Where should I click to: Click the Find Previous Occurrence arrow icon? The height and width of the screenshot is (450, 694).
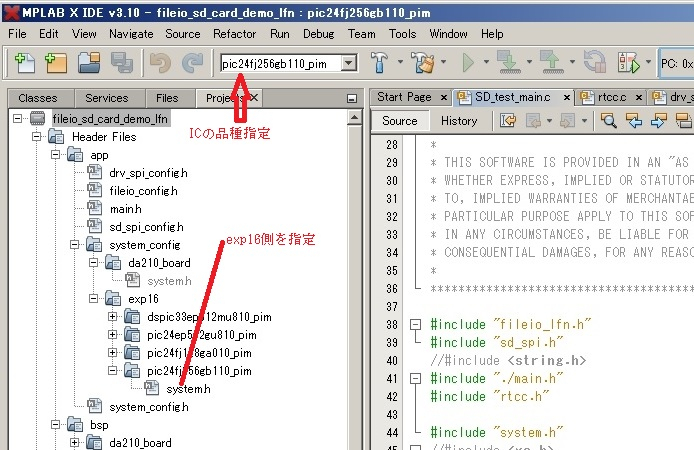point(634,120)
